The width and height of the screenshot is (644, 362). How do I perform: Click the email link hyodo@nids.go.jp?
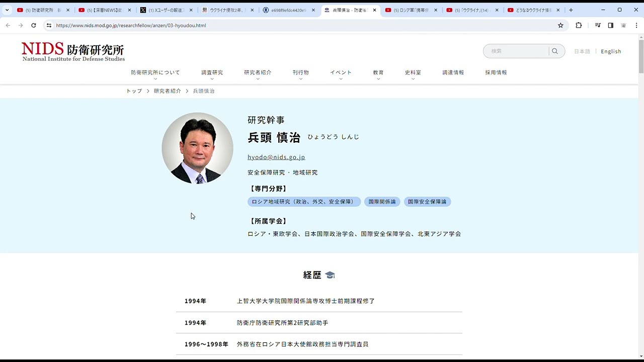pyautogui.click(x=276, y=157)
